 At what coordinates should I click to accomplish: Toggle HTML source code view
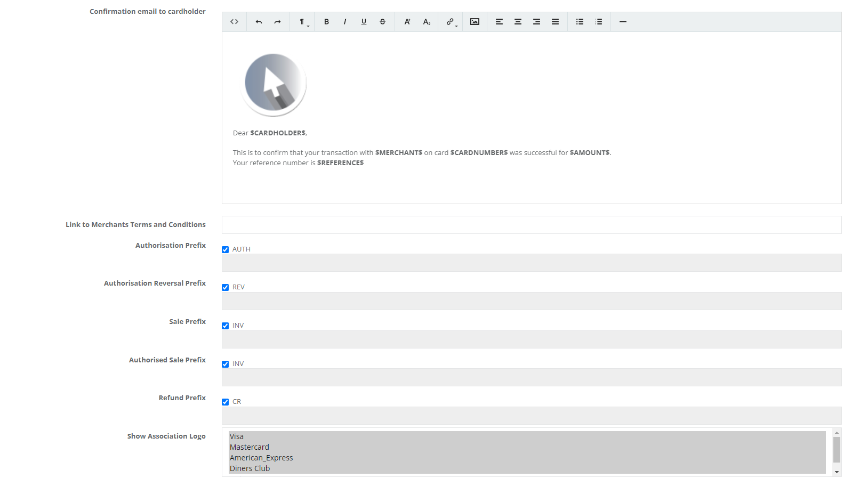pos(234,22)
